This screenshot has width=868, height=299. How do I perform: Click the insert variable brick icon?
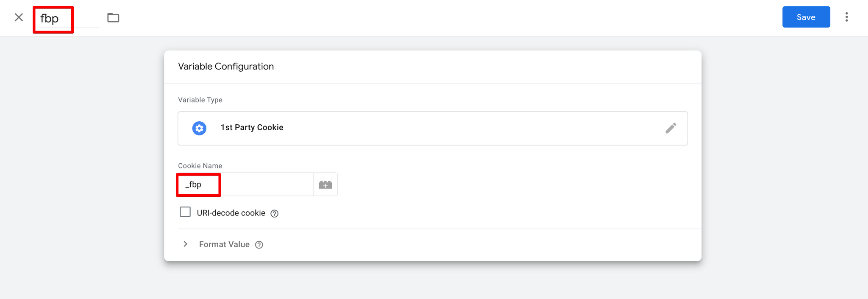(x=325, y=184)
